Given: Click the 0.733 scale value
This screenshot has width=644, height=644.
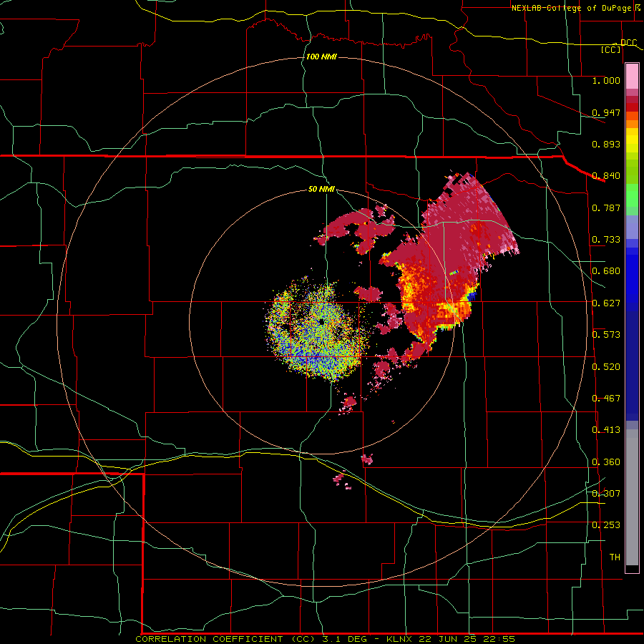Looking at the screenshot, I should click(x=606, y=240).
